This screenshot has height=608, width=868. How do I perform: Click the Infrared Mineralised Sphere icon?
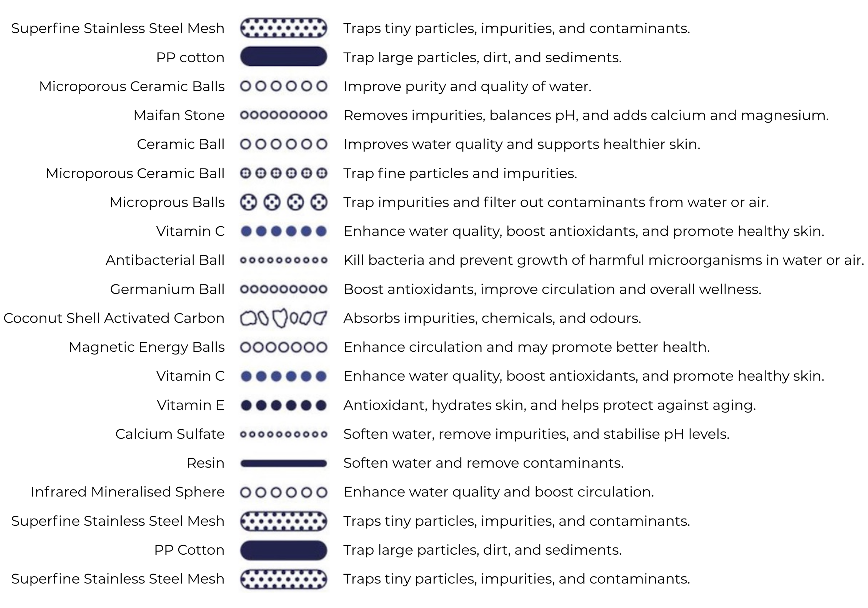coord(284,492)
